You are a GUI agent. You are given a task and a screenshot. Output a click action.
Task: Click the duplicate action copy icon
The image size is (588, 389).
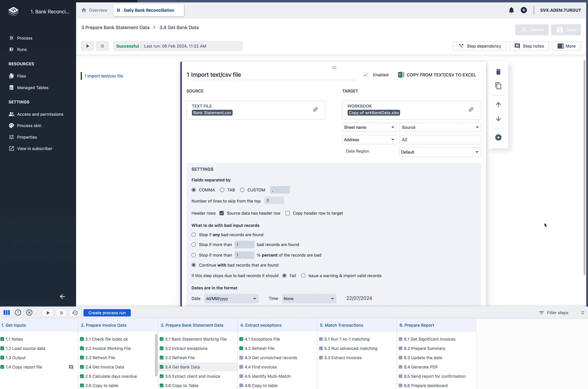(498, 86)
